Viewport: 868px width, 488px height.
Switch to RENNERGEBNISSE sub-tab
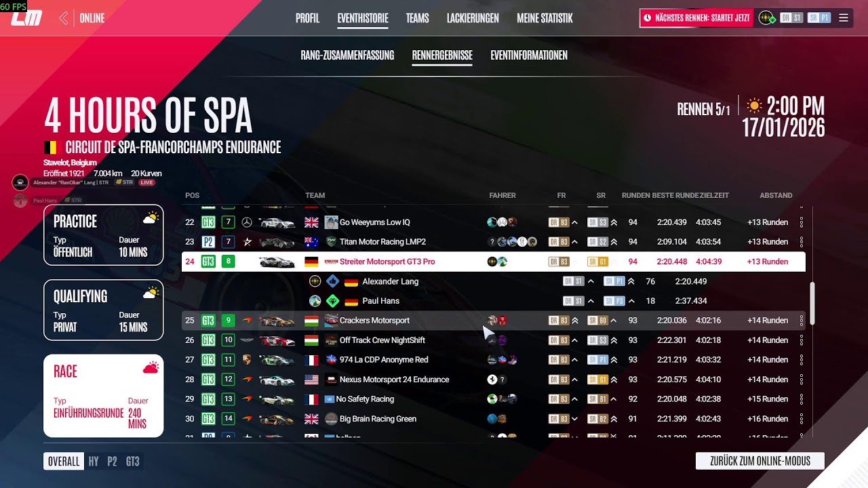coord(442,56)
